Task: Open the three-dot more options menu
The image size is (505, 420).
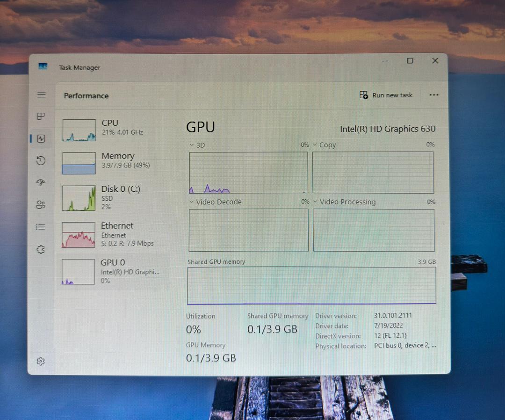Action: pos(433,95)
